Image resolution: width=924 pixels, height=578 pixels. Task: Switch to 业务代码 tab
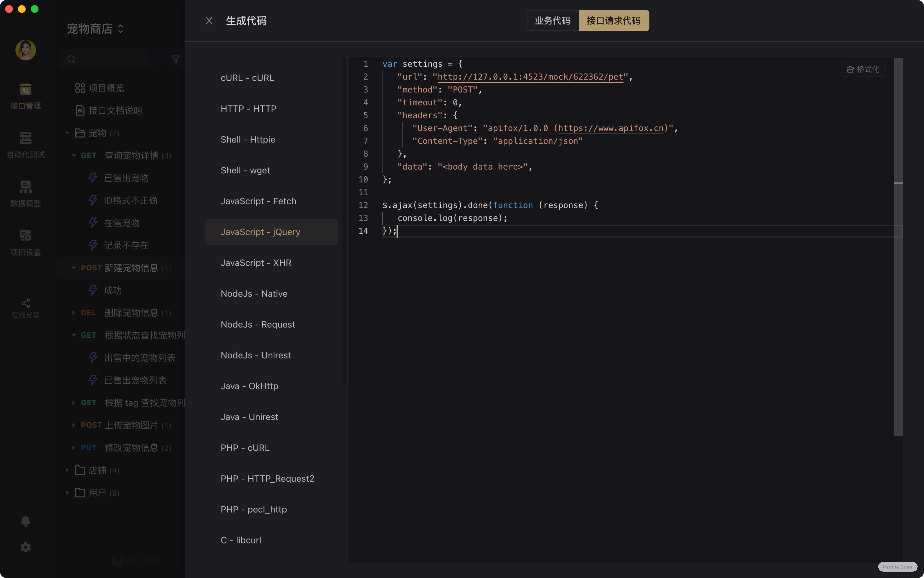coord(552,21)
